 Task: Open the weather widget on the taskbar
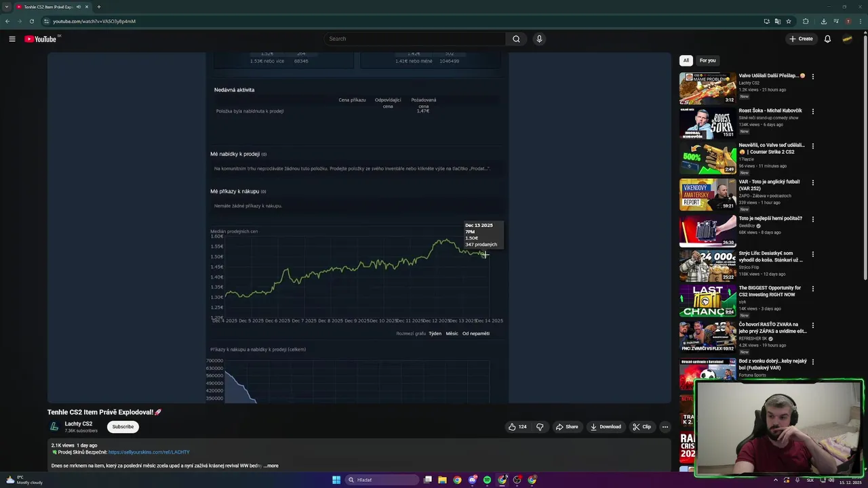[x=24, y=480]
